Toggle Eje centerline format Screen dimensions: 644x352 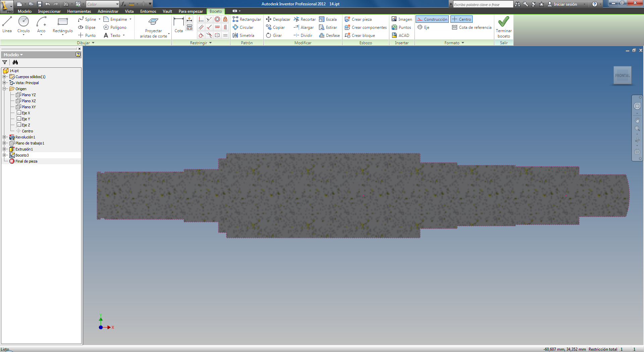pos(423,27)
